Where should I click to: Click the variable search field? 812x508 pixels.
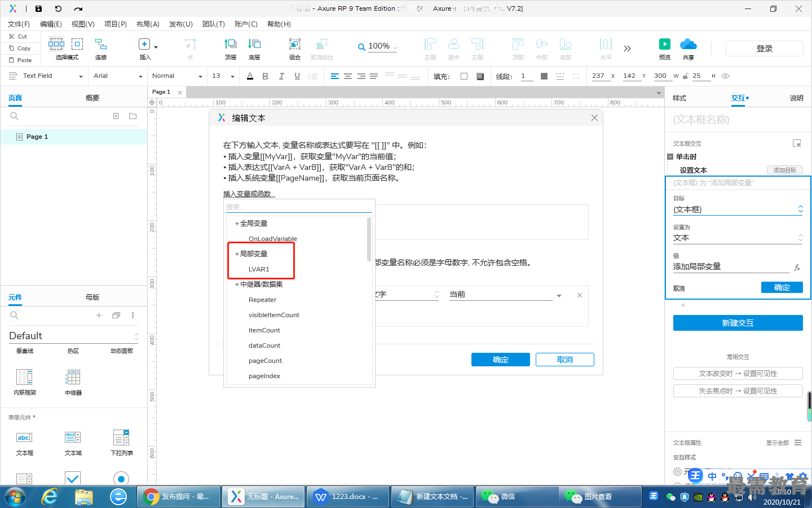299,207
